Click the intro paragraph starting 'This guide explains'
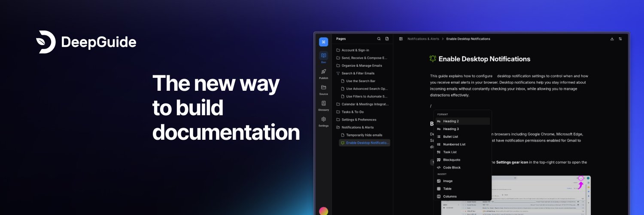644x215 pixels. coord(508,86)
